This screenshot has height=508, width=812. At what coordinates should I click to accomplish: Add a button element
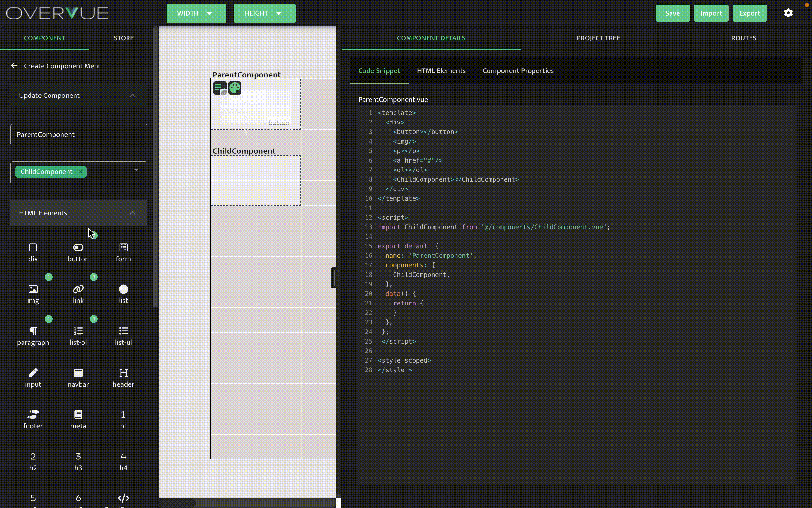pos(78,253)
